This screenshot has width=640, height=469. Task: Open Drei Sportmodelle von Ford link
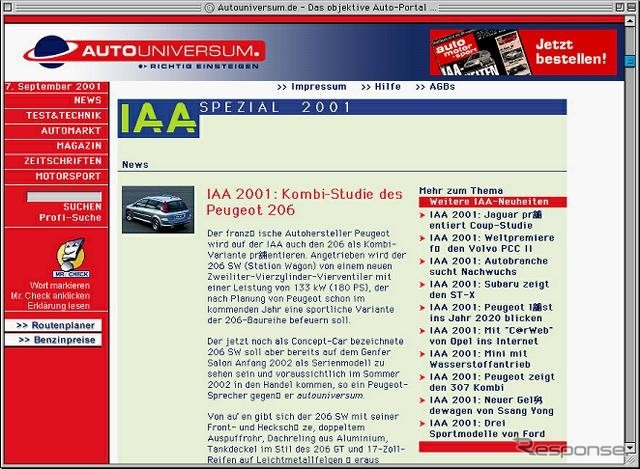[487, 429]
